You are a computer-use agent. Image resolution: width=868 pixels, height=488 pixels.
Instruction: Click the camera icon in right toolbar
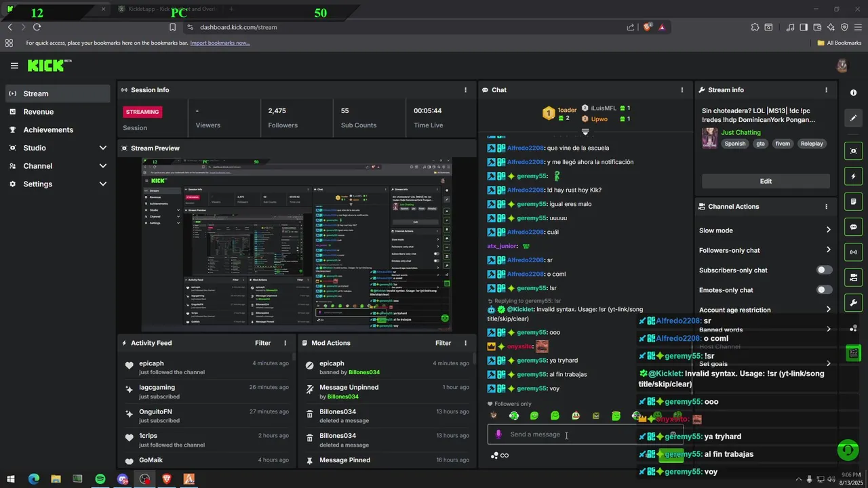[x=853, y=277]
